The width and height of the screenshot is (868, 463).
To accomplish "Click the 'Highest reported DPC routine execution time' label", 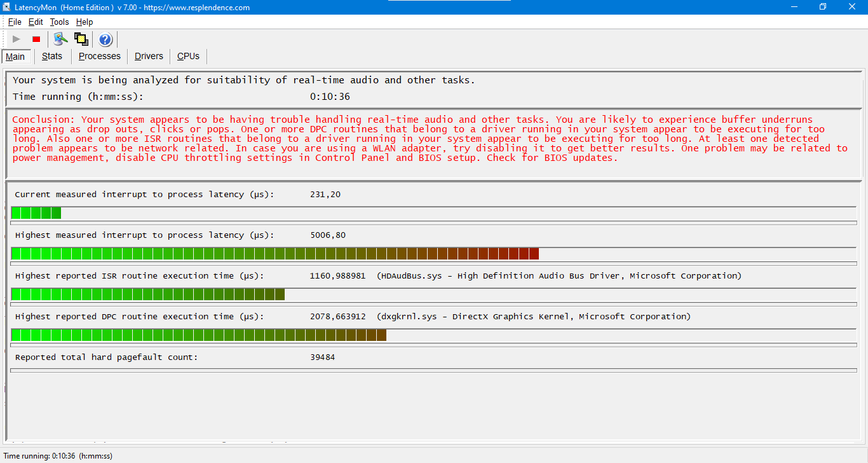I will click(139, 317).
